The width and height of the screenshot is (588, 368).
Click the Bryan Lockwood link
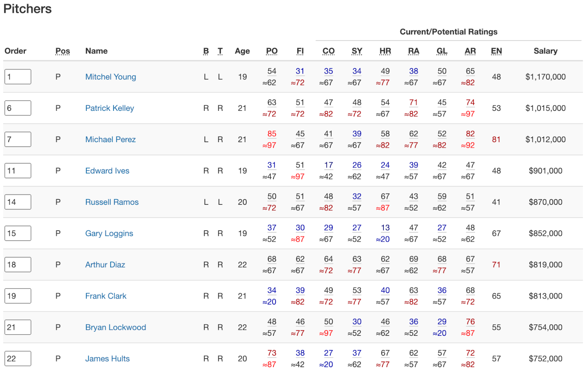(115, 327)
